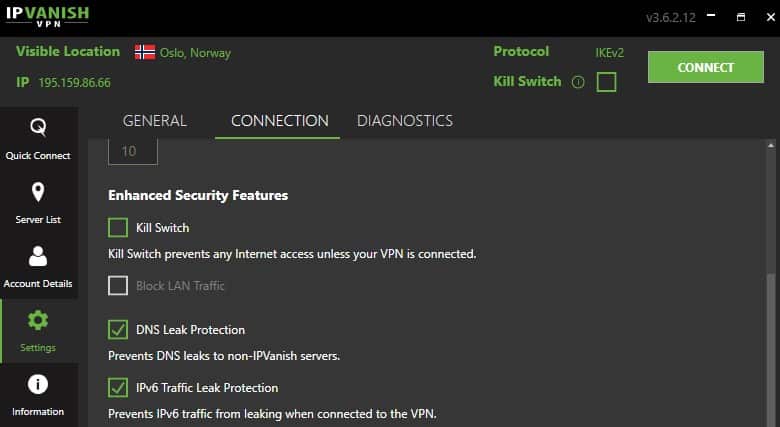Image resolution: width=780 pixels, height=427 pixels.
Task: Select the Connection tab
Action: [280, 121]
